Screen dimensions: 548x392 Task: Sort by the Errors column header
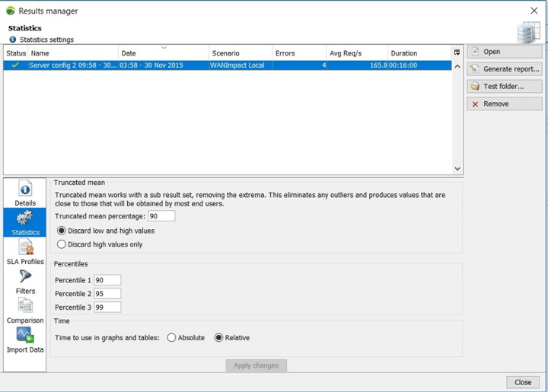click(x=299, y=53)
